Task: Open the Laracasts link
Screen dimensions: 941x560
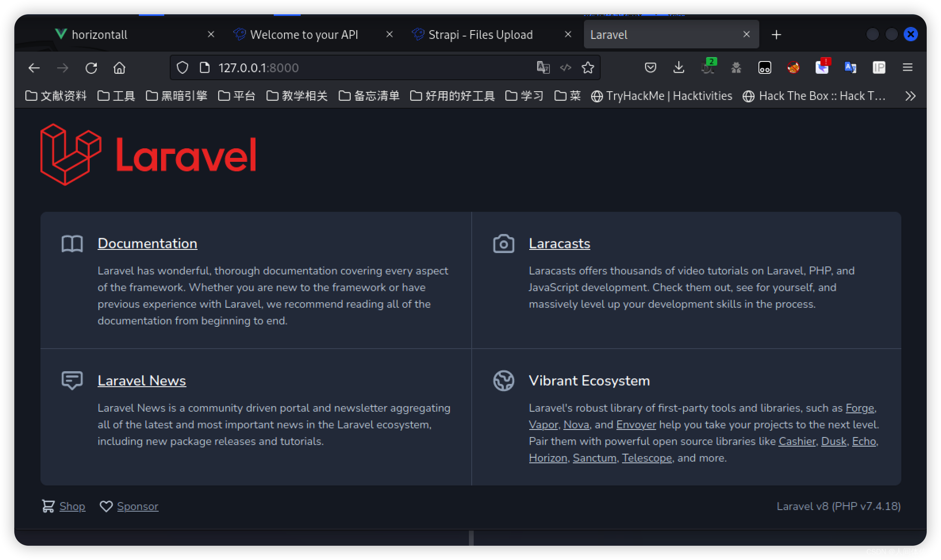Action: [559, 244]
